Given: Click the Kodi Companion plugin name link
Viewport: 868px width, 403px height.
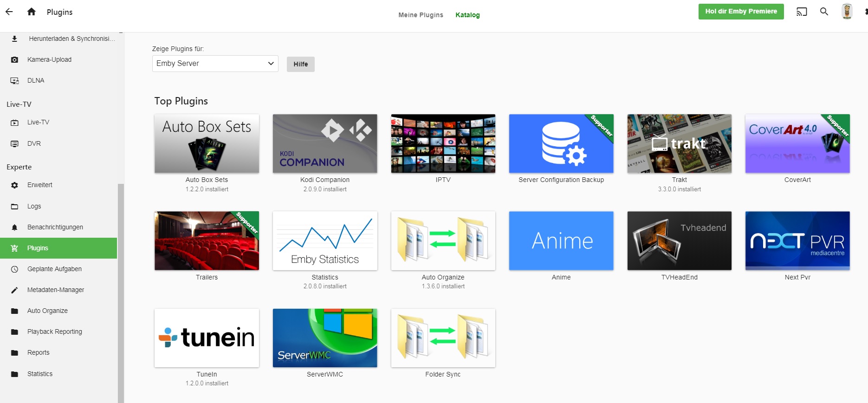Looking at the screenshot, I should click(325, 180).
